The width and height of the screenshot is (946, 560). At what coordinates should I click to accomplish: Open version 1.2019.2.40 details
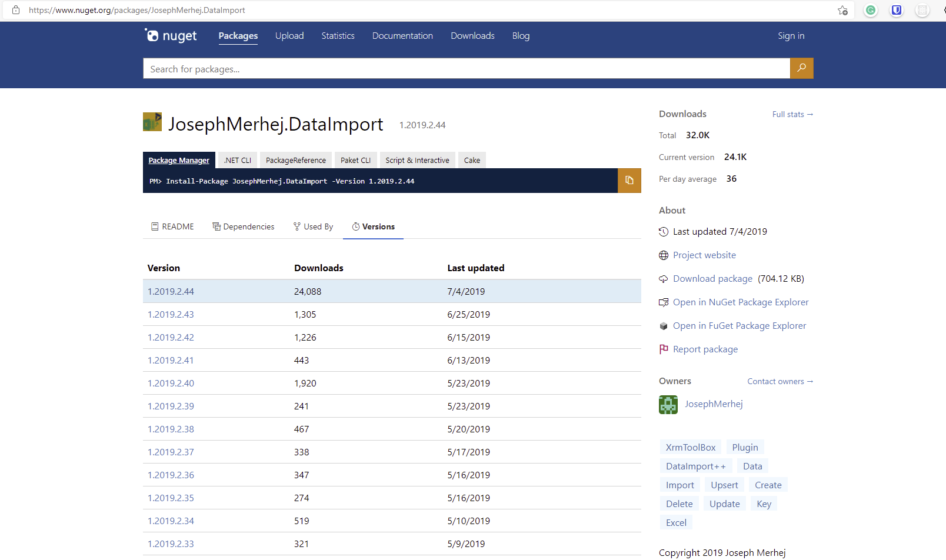tap(171, 382)
